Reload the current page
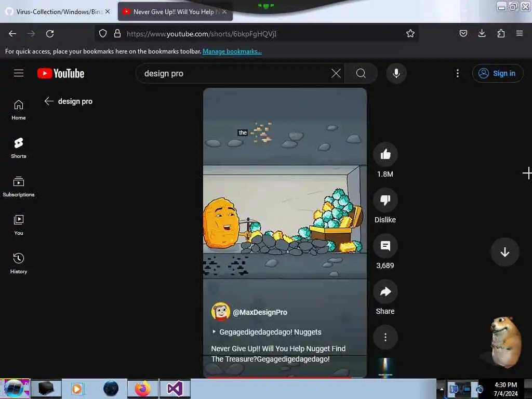The height and width of the screenshot is (399, 532). click(x=50, y=34)
